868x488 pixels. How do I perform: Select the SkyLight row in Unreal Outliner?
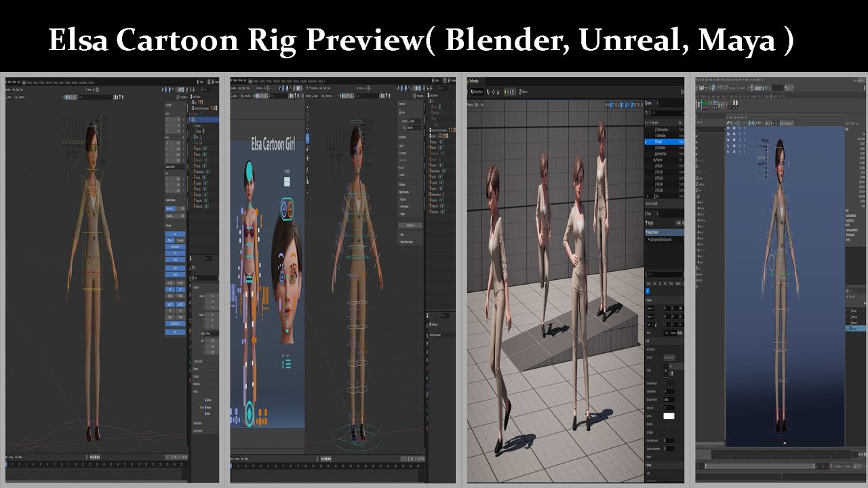pyautogui.click(x=665, y=141)
